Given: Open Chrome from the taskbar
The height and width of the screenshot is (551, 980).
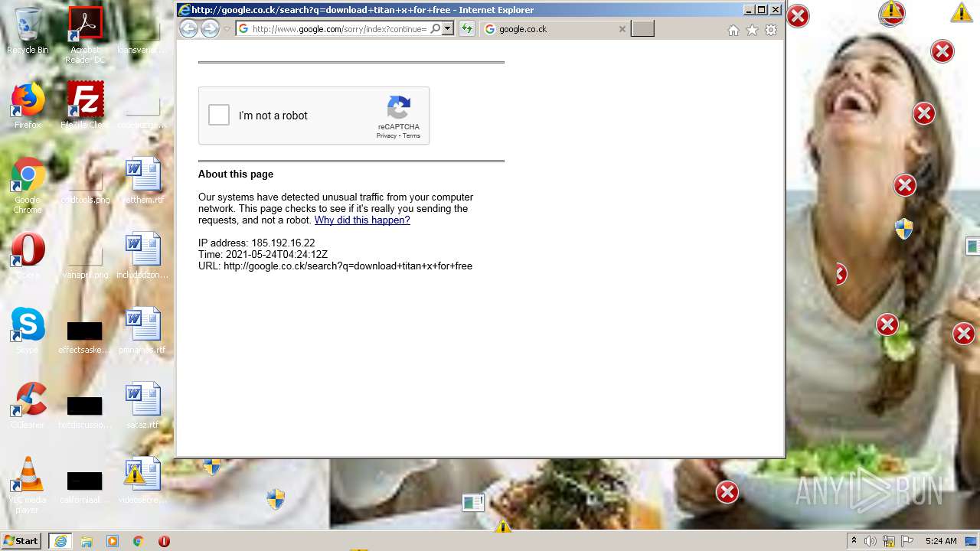Looking at the screenshot, I should (x=139, y=541).
